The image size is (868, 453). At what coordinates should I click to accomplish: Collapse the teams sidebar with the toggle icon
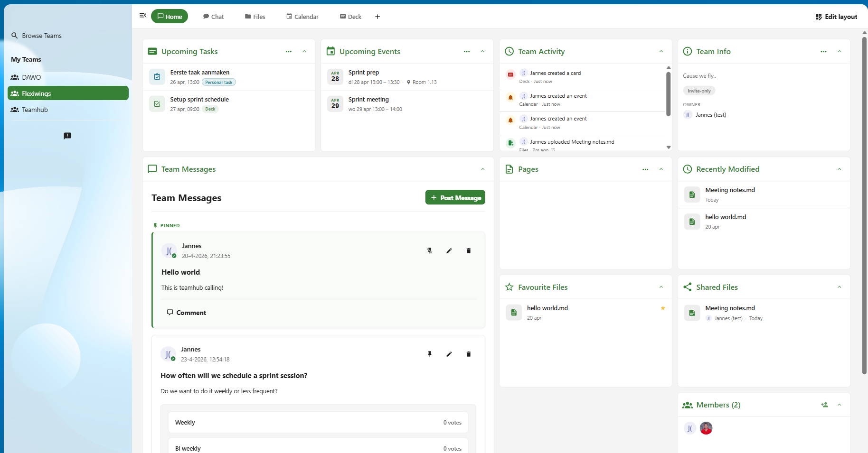click(x=142, y=15)
